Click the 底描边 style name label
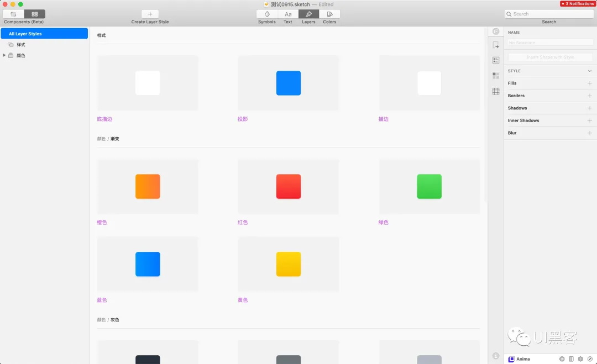The width and height of the screenshot is (597, 364). [104, 119]
